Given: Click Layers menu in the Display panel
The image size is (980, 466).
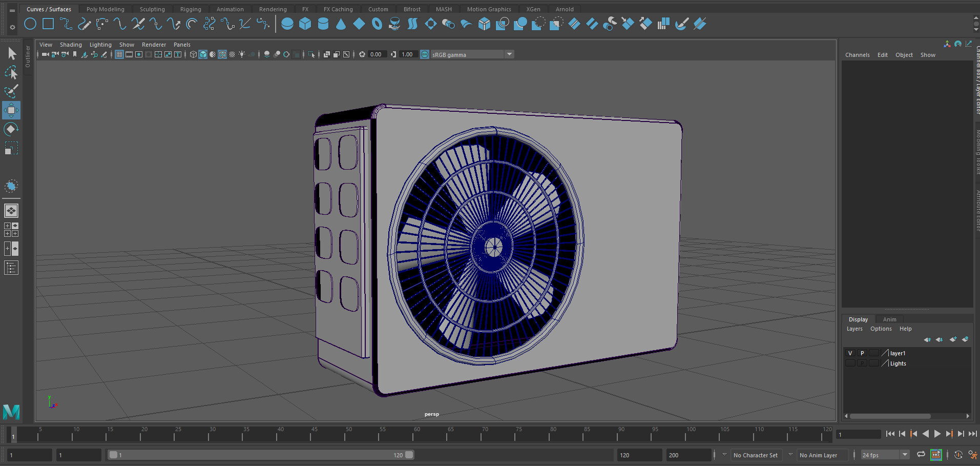Looking at the screenshot, I should tap(854, 329).
